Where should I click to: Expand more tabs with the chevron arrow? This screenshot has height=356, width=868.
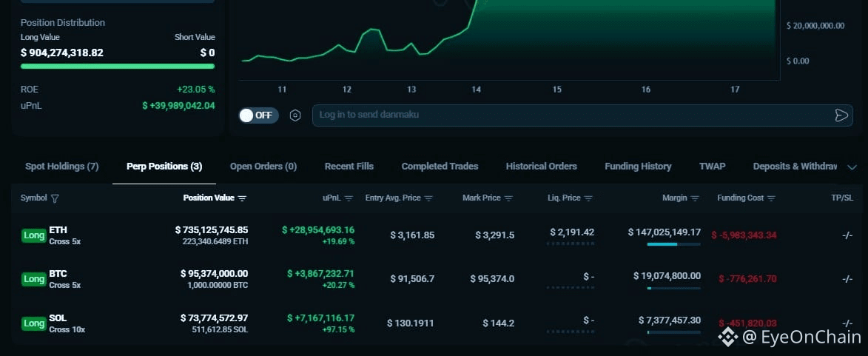[852, 167]
